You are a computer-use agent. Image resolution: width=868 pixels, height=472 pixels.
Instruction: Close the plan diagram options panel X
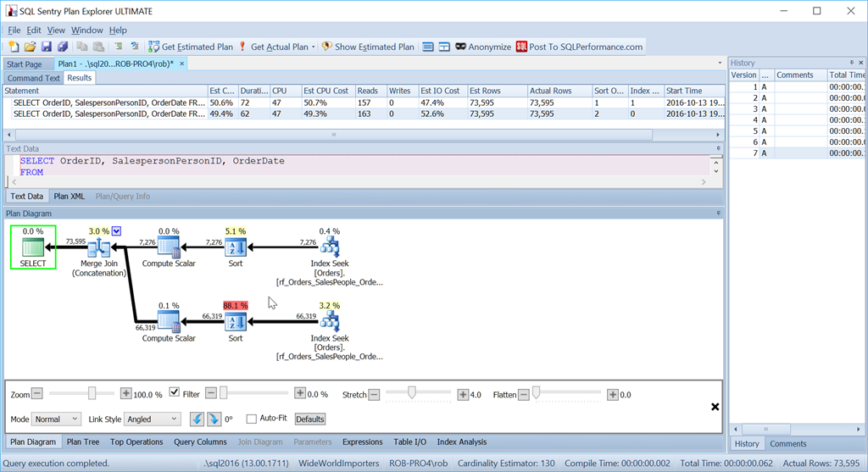[715, 407]
